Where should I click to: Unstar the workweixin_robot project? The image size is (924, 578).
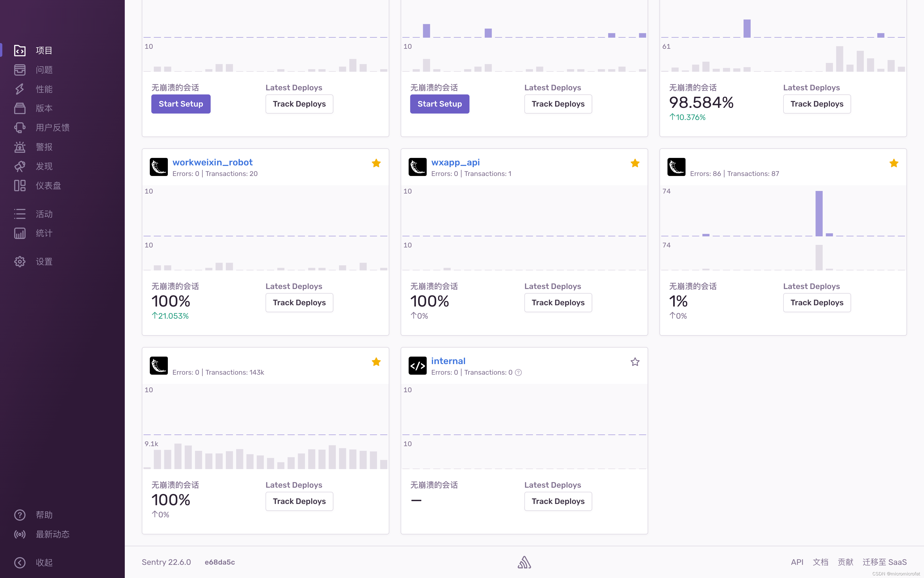[x=376, y=163]
